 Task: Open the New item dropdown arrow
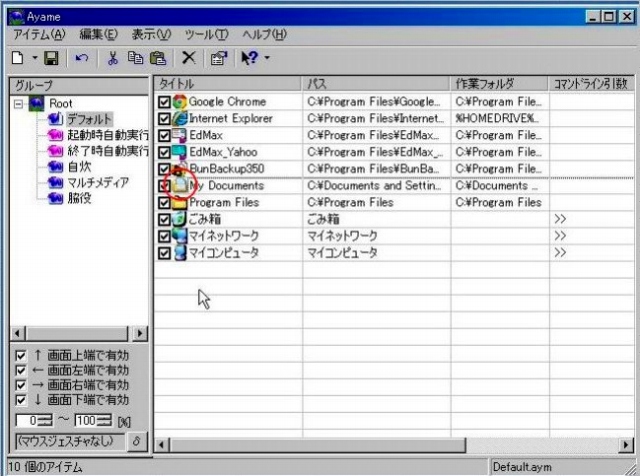tap(35, 58)
